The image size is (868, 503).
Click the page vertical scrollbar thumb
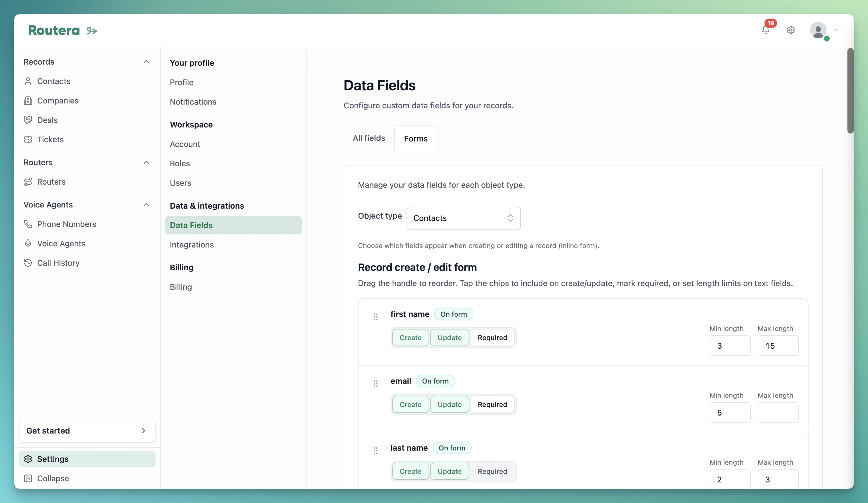tap(851, 91)
